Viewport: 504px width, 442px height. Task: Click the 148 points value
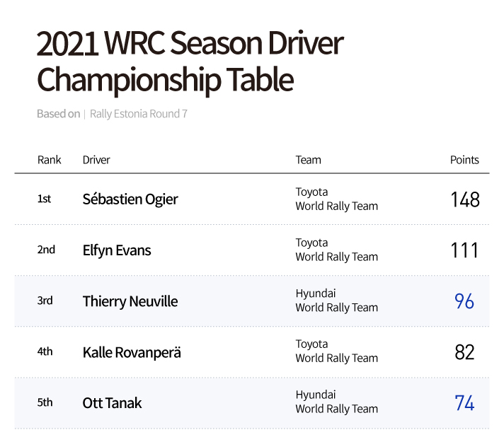tap(465, 199)
